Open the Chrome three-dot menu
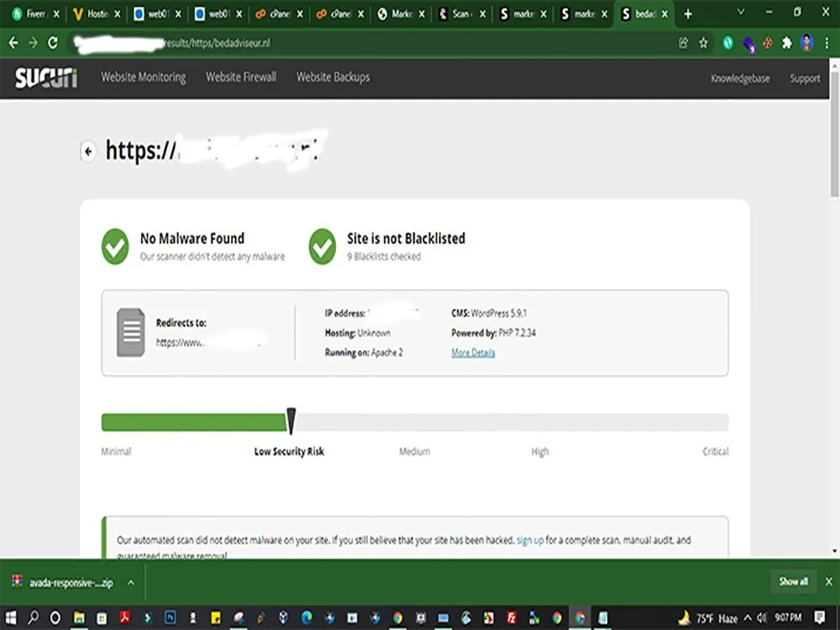Viewport: 840px width, 630px height. [x=827, y=43]
